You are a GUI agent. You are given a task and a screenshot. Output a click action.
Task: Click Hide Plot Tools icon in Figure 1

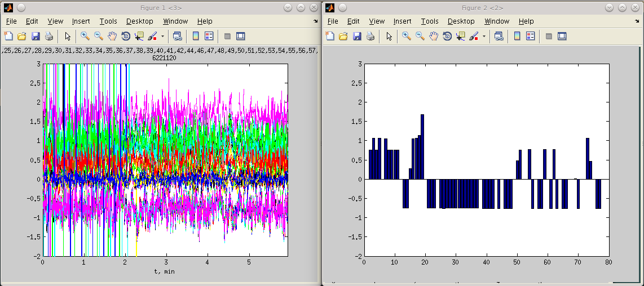227,36
